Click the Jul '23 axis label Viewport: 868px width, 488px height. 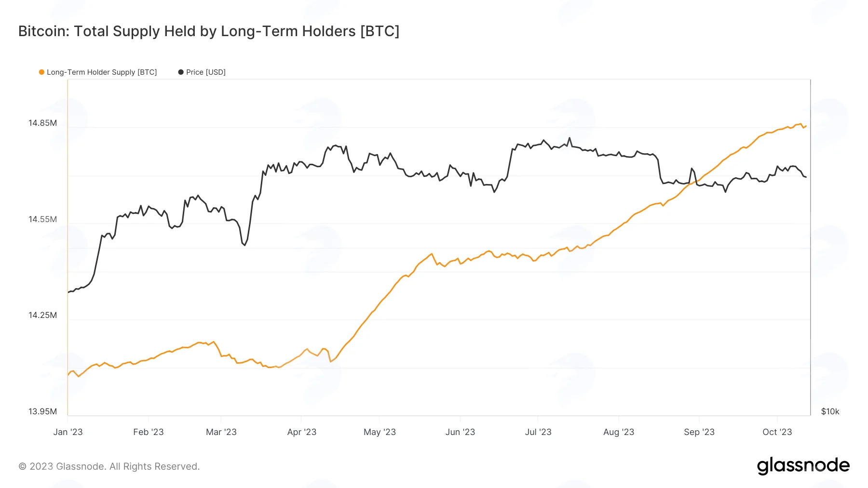(538, 432)
